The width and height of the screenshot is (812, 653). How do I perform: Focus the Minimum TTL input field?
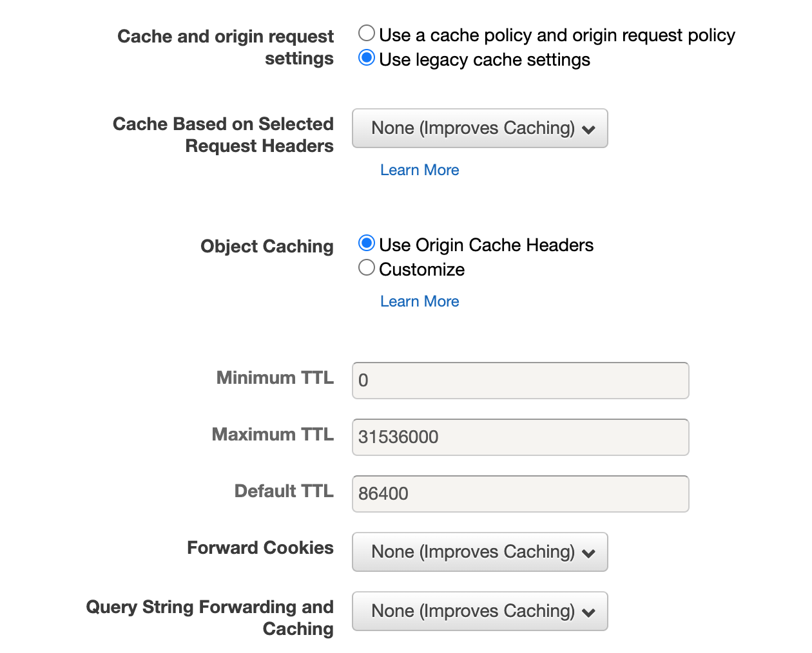(521, 381)
